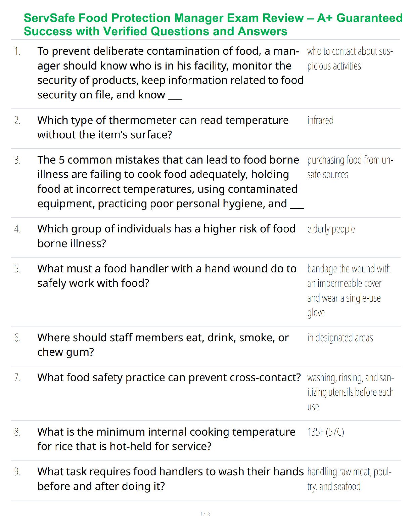
Task: Click the rice cooking temperature question
Action: 166,439
